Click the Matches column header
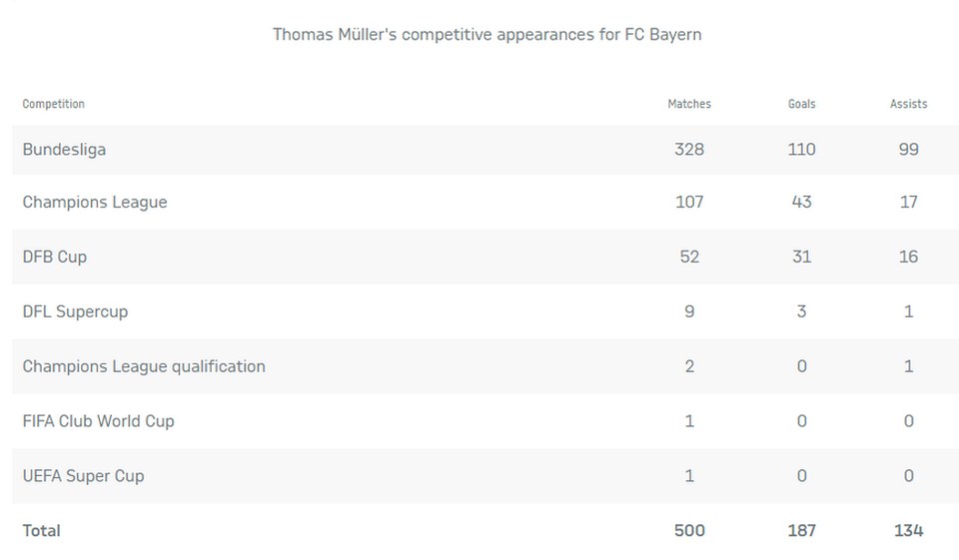The width and height of the screenshot is (959, 560). [689, 104]
